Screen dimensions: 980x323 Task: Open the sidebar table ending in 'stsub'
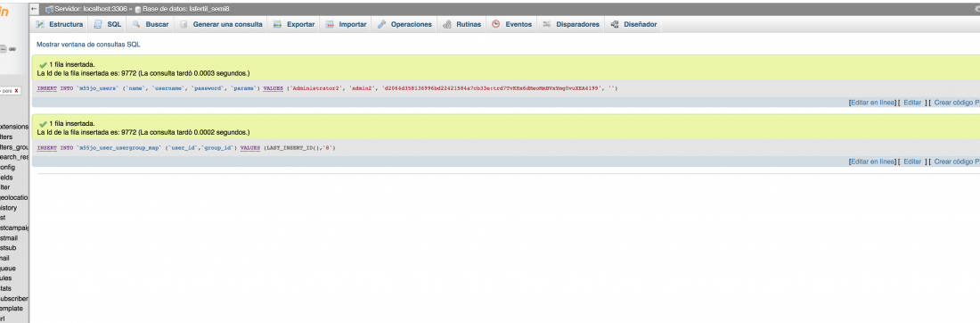click(x=8, y=248)
